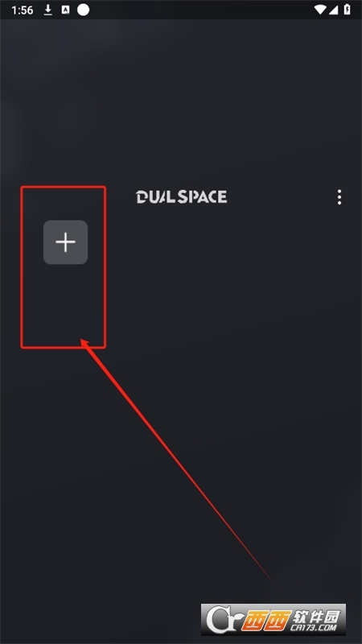Tap the battery charging icon
Viewport: 362px width, 644px height.
coord(348,10)
